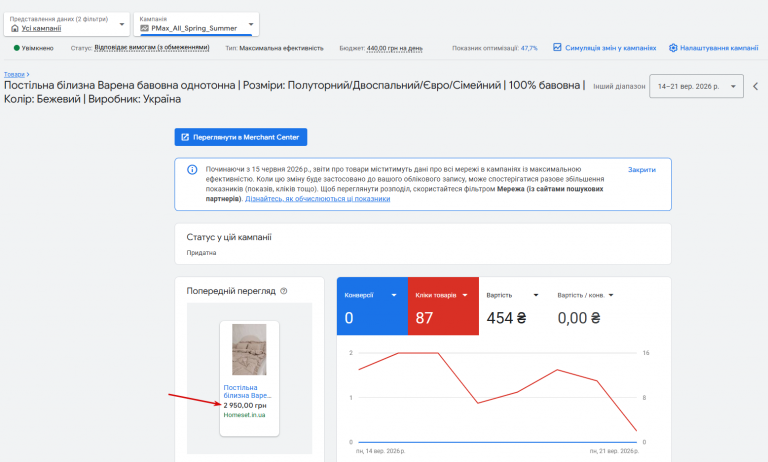The width and height of the screenshot is (768, 462).
Task: Click the Увімкнено status label
Action: point(38,48)
